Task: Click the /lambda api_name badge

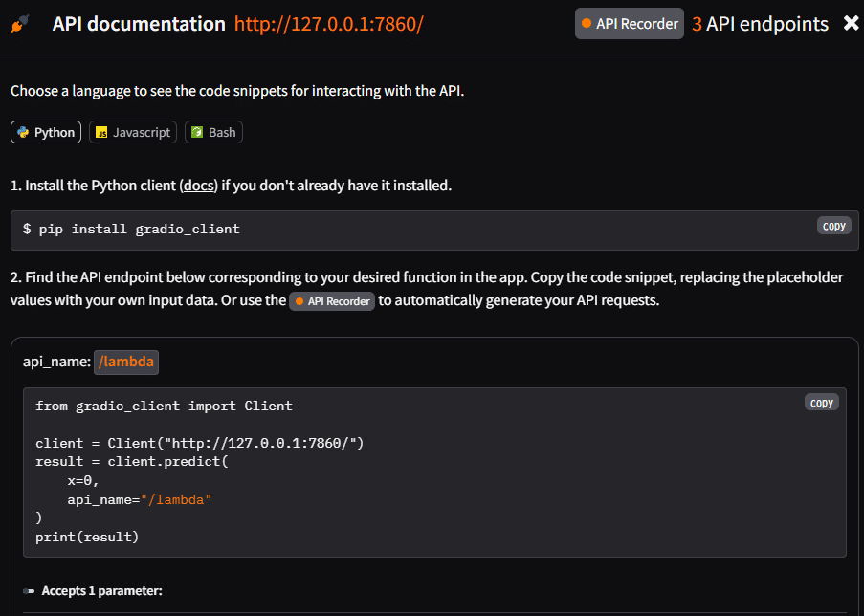Action: click(x=126, y=362)
